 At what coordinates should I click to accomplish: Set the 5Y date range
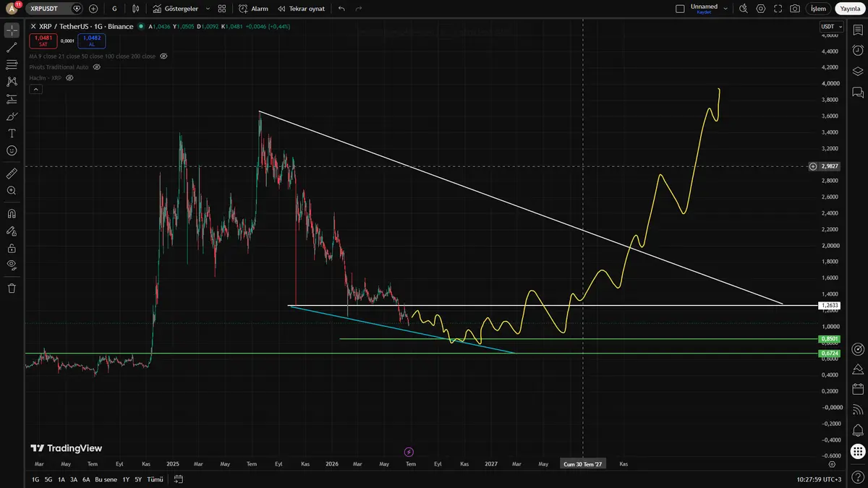[x=138, y=479]
